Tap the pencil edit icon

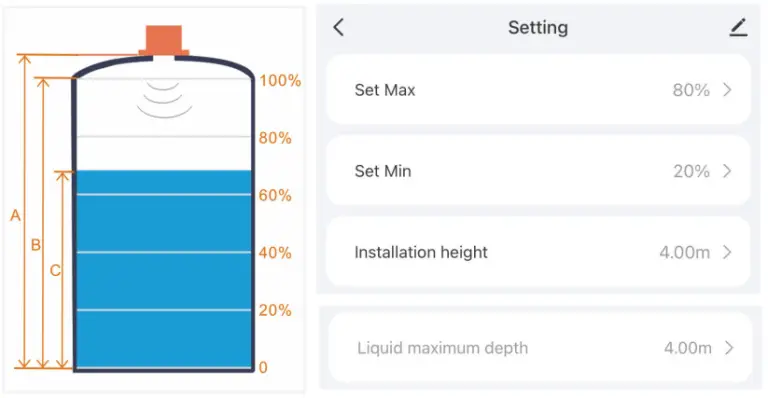739,27
